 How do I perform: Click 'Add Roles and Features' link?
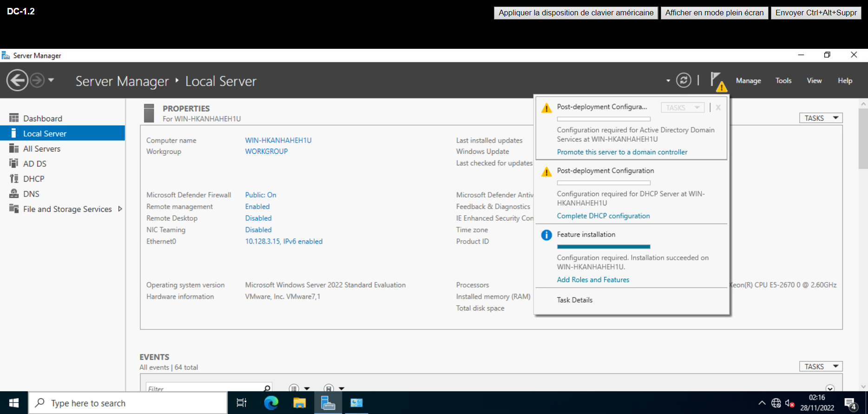(593, 280)
